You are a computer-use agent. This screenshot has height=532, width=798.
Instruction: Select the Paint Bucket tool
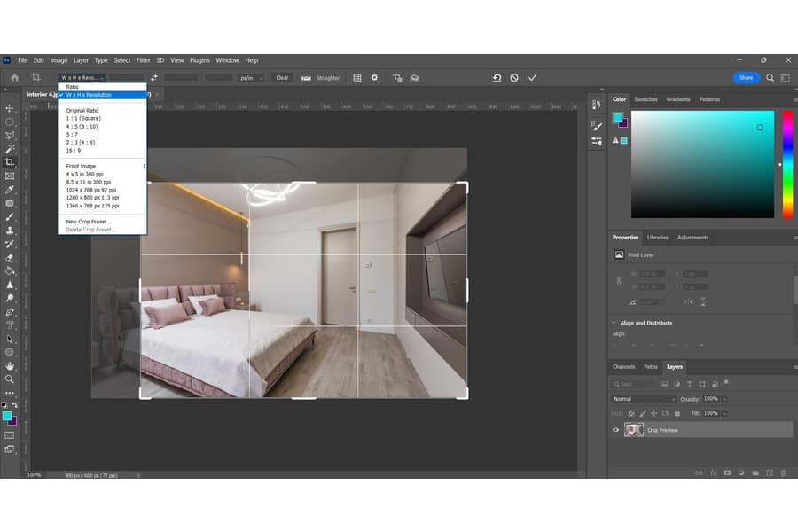[x=10, y=270]
